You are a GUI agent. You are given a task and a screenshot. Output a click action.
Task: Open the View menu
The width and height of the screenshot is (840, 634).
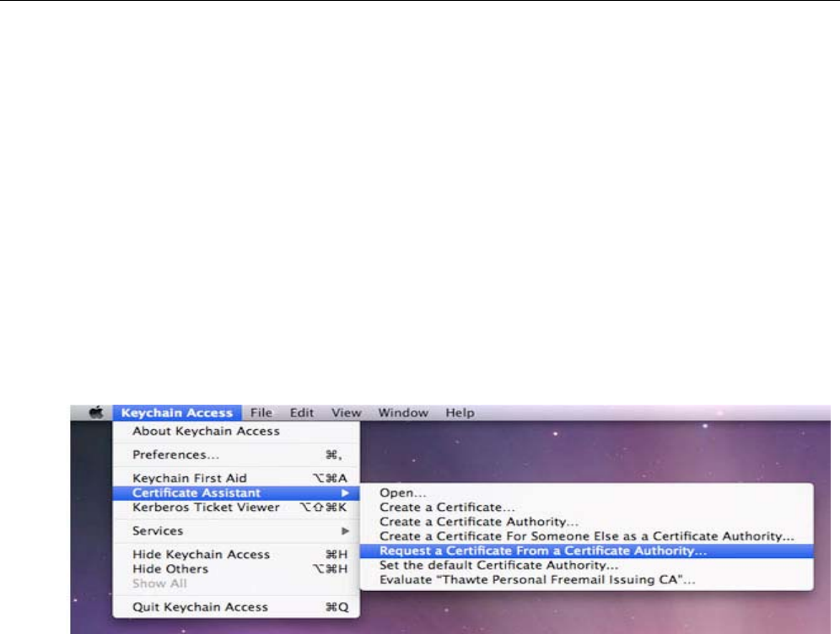pos(346,413)
